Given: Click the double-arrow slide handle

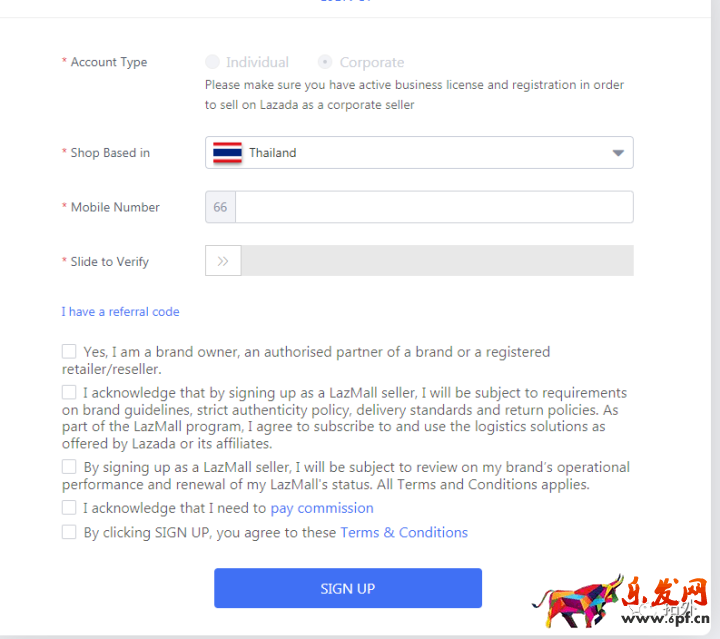Looking at the screenshot, I should click(223, 261).
